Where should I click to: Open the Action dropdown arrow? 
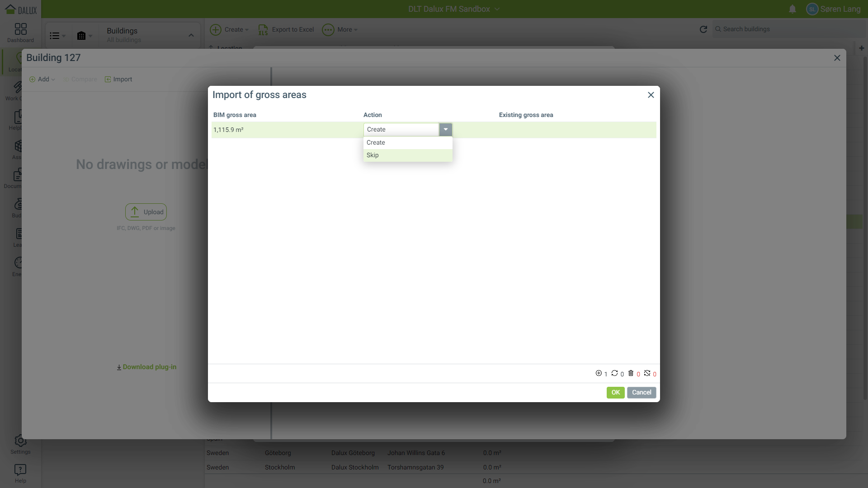[x=445, y=130]
